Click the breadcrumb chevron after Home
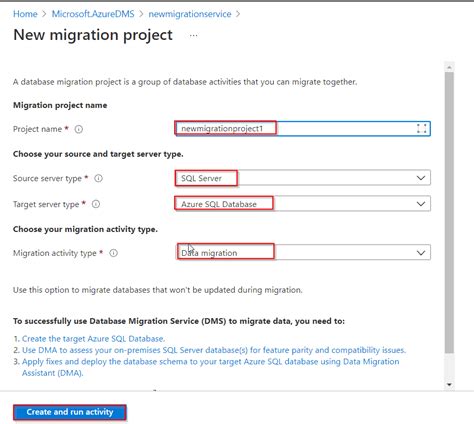 click(44, 14)
